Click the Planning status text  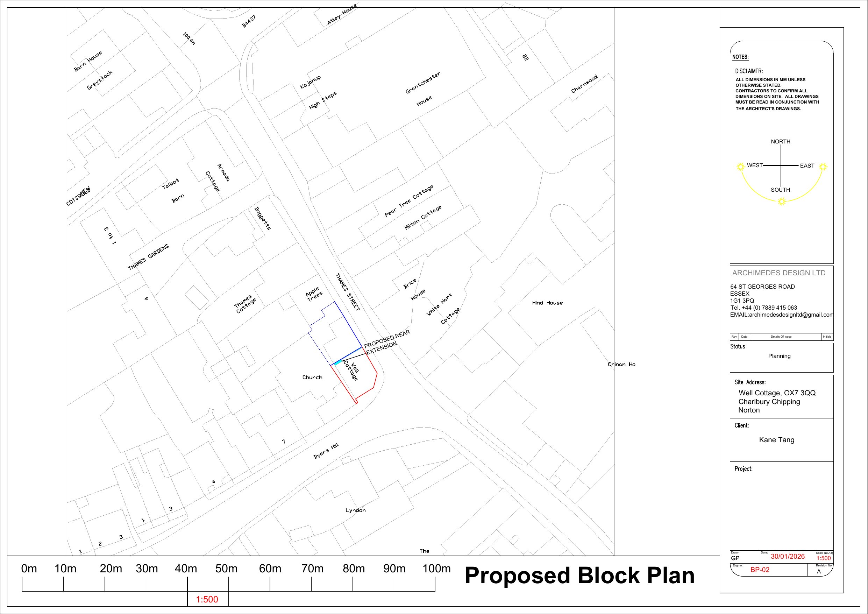point(779,356)
